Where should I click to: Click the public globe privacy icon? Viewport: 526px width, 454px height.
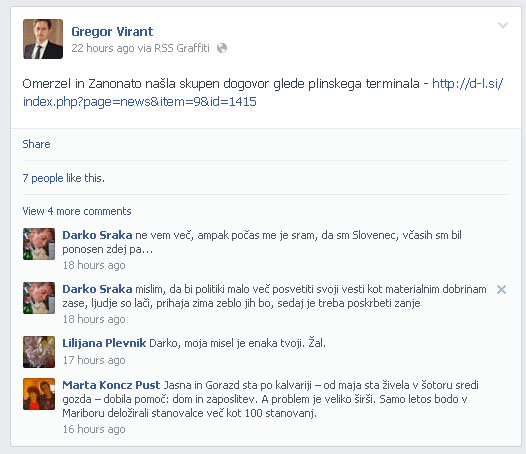click(222, 48)
